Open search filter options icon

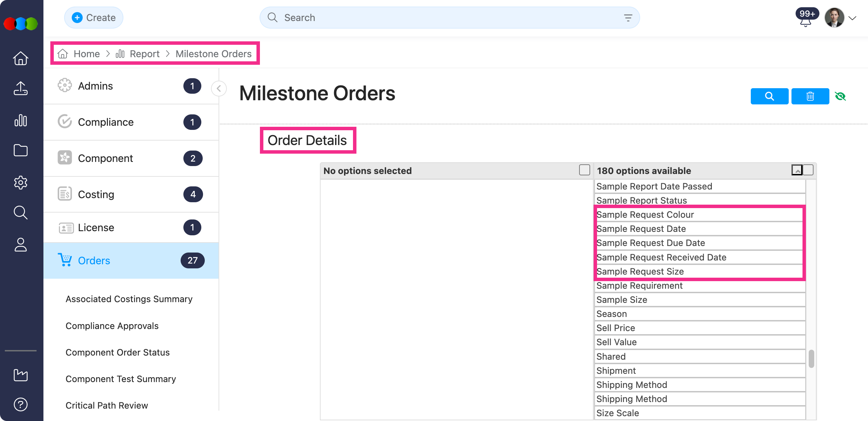[x=628, y=18]
